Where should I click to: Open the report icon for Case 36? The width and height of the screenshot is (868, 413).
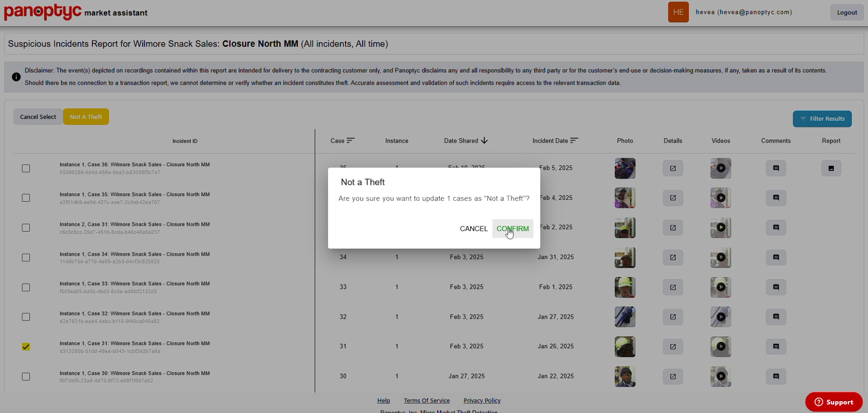click(x=831, y=168)
